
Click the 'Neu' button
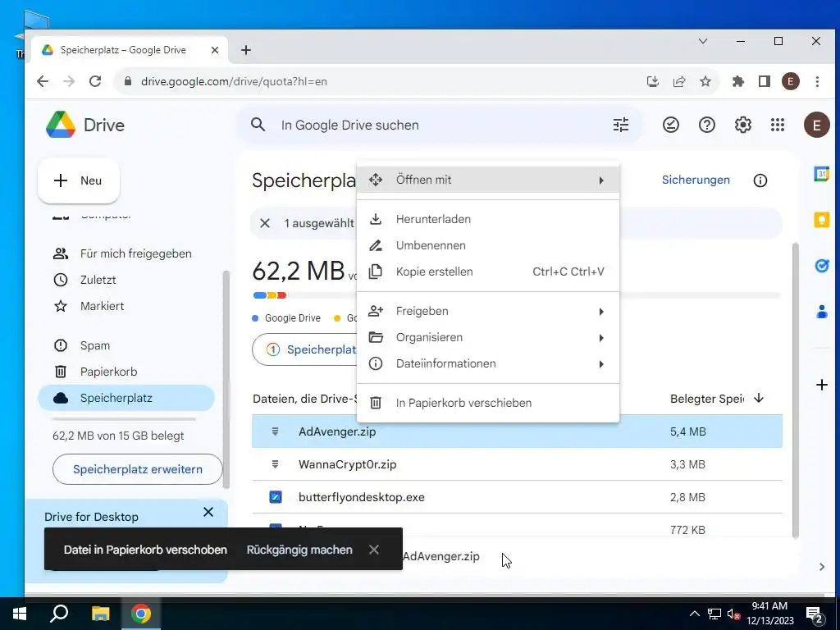[79, 180]
